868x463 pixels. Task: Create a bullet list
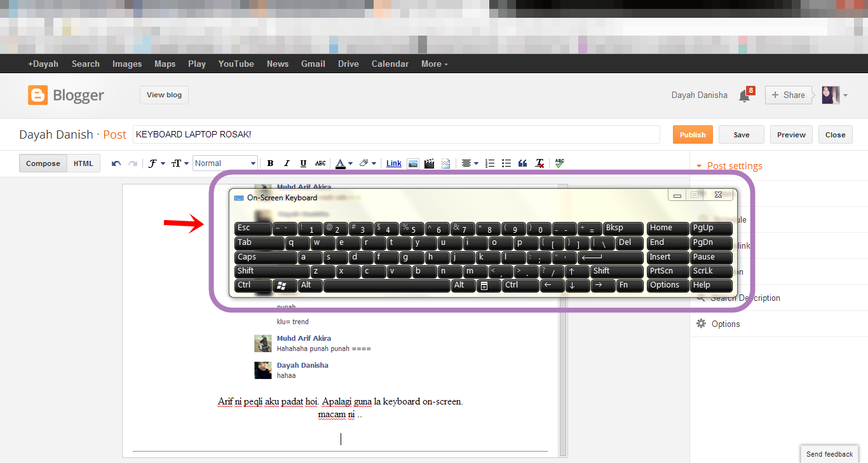[506, 163]
